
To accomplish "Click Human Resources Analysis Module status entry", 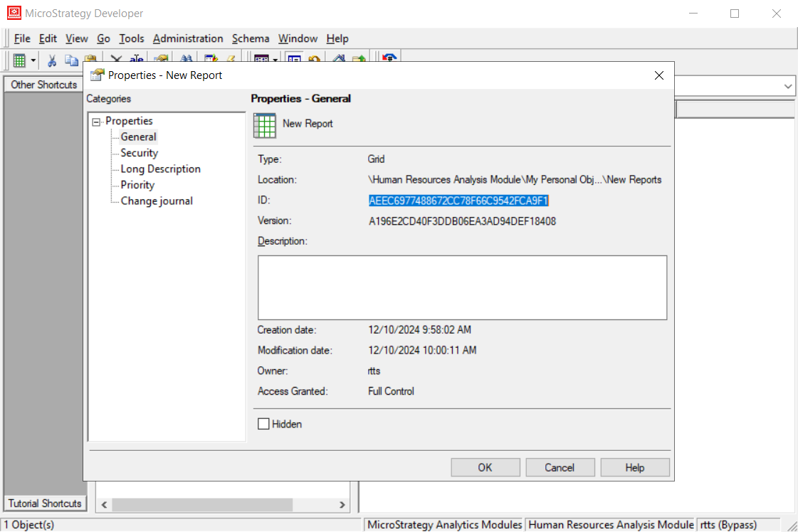I will click(611, 524).
